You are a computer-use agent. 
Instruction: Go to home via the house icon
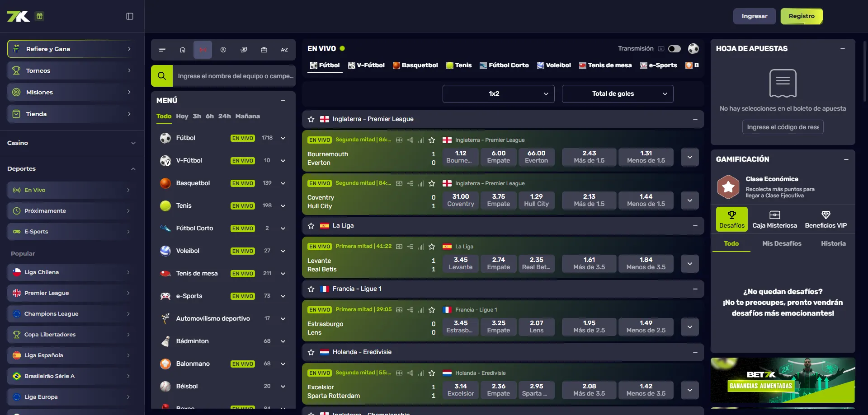click(x=183, y=50)
